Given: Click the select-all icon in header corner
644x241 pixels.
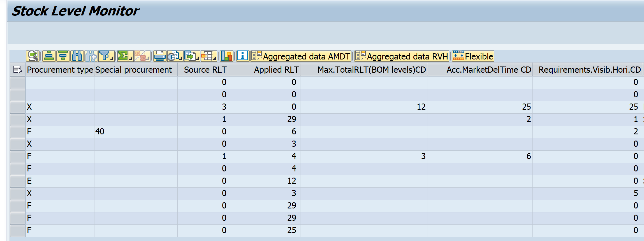Looking at the screenshot, I should [17, 70].
